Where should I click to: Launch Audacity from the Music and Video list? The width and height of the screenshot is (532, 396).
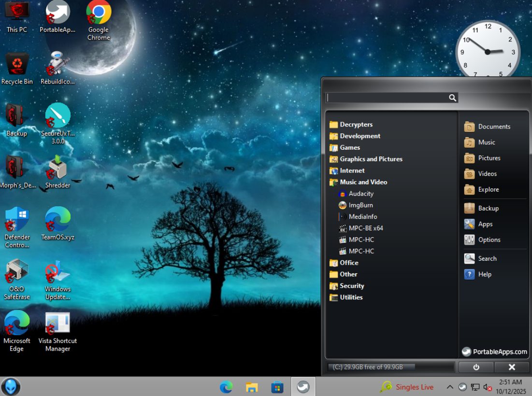click(x=360, y=194)
